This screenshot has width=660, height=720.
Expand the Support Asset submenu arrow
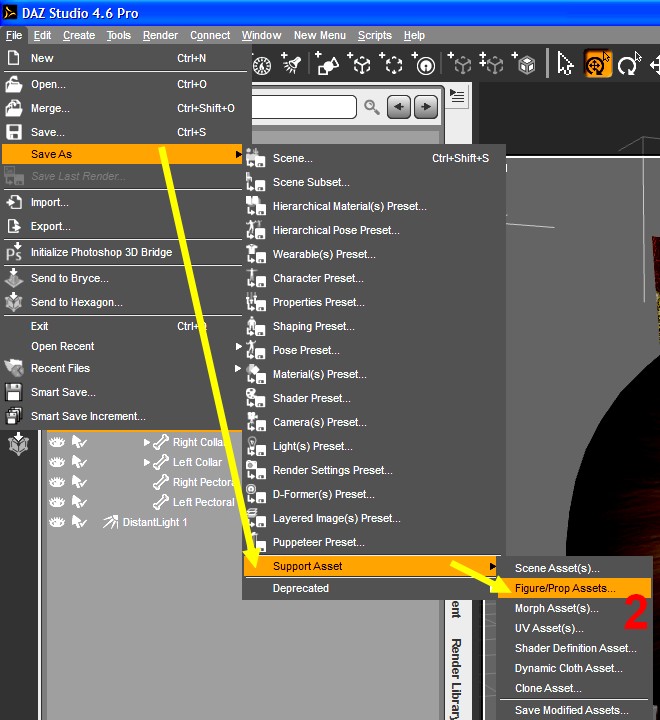click(492, 567)
